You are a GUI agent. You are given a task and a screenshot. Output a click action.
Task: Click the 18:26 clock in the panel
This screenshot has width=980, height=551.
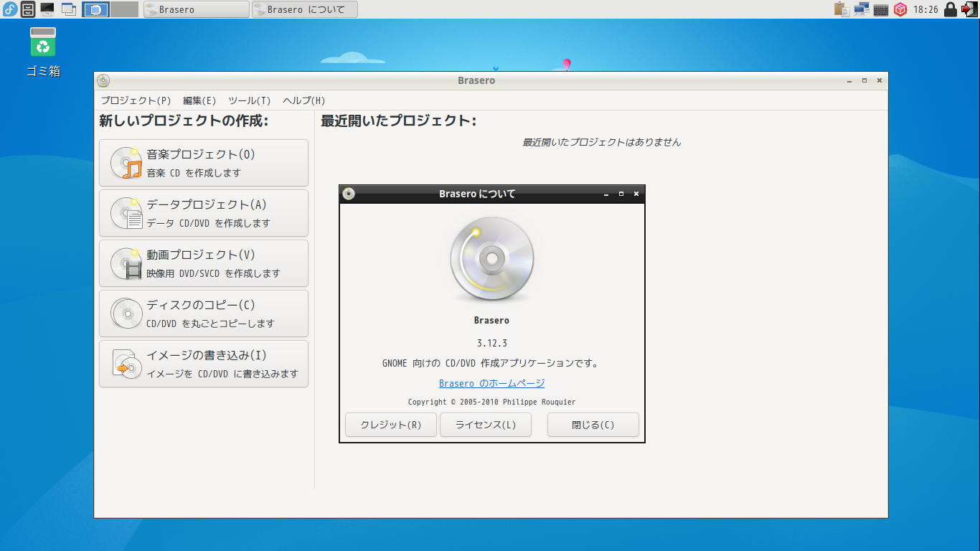point(925,9)
